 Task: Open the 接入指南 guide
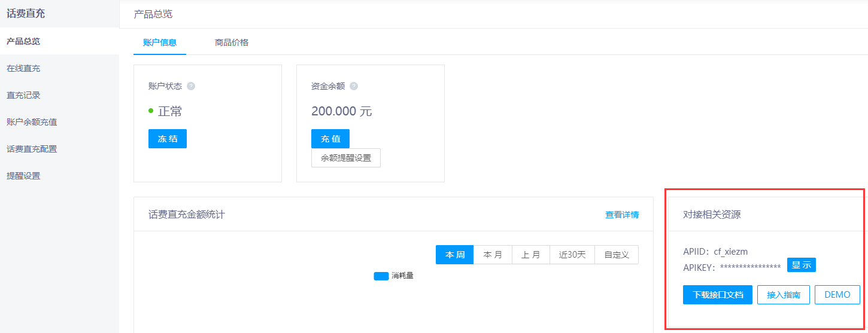coord(783,295)
